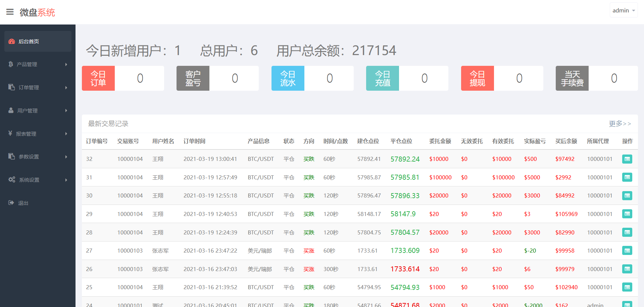Expand the 用户管理 submenu arrow
644x307 pixels.
tap(66, 111)
